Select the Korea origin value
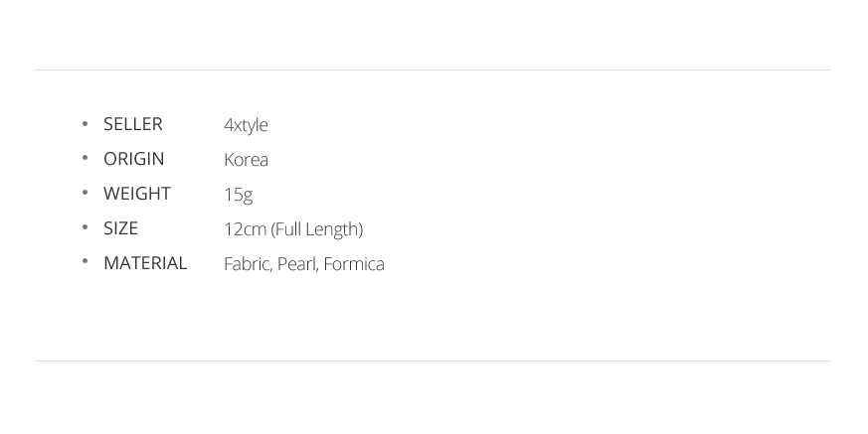This screenshot has width=868, height=434. 246,160
